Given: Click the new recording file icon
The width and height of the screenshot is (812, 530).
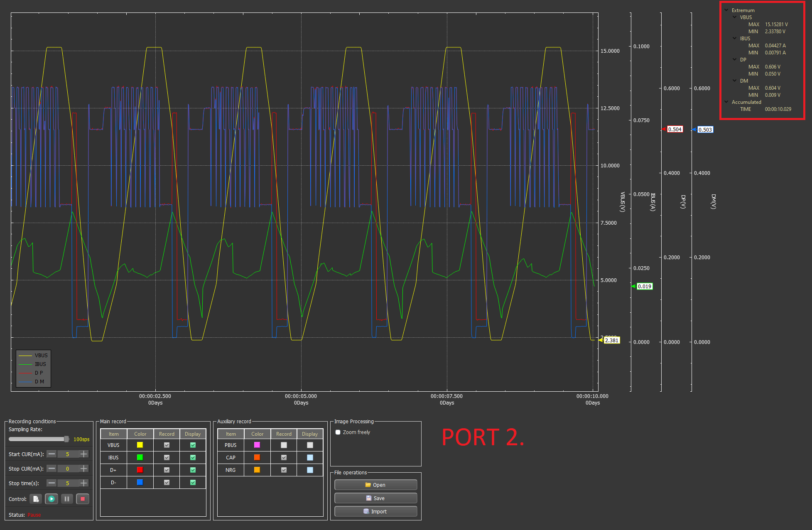Looking at the screenshot, I should 36,499.
